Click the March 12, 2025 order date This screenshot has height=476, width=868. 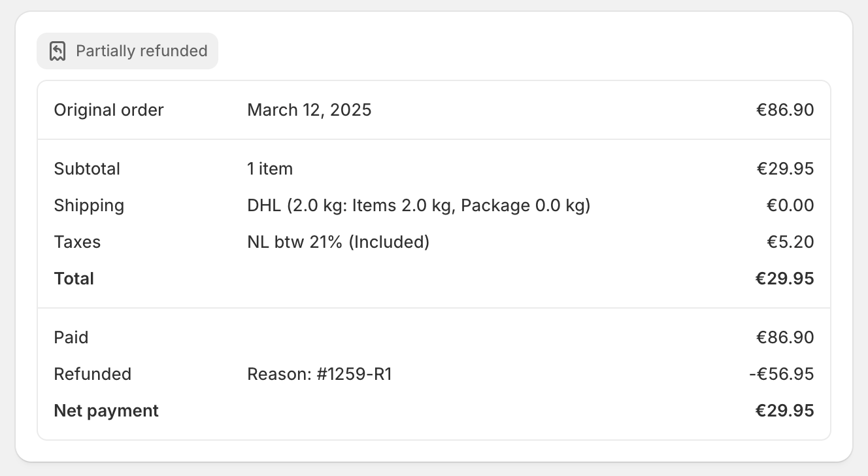click(x=309, y=110)
